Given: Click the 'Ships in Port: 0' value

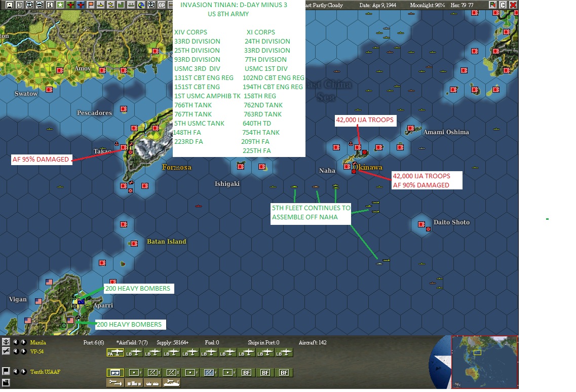Looking at the screenshot, I should pyautogui.click(x=263, y=342).
